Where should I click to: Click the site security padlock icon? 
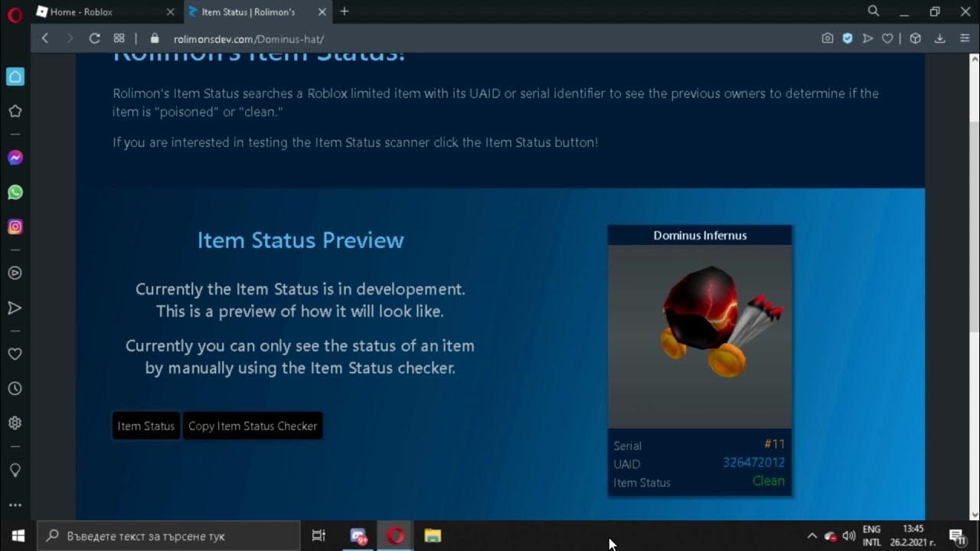tap(155, 38)
